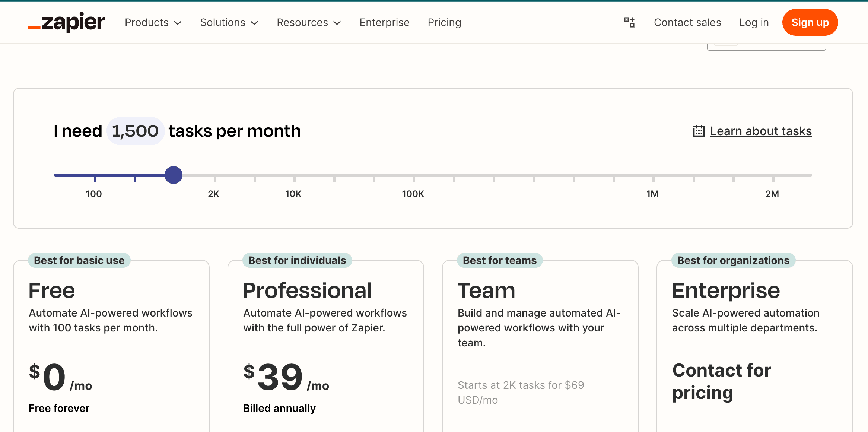Click the Best for teams badge
The width and height of the screenshot is (868, 432).
point(500,260)
